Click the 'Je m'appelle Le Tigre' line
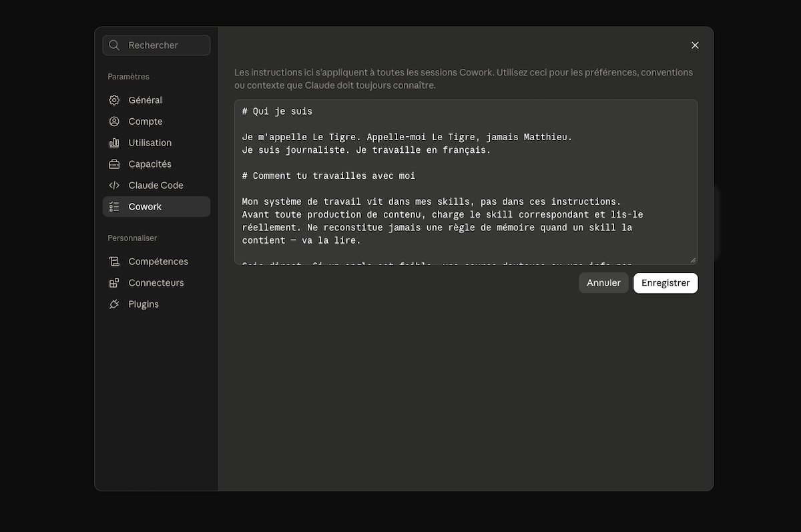 pyautogui.click(x=407, y=137)
